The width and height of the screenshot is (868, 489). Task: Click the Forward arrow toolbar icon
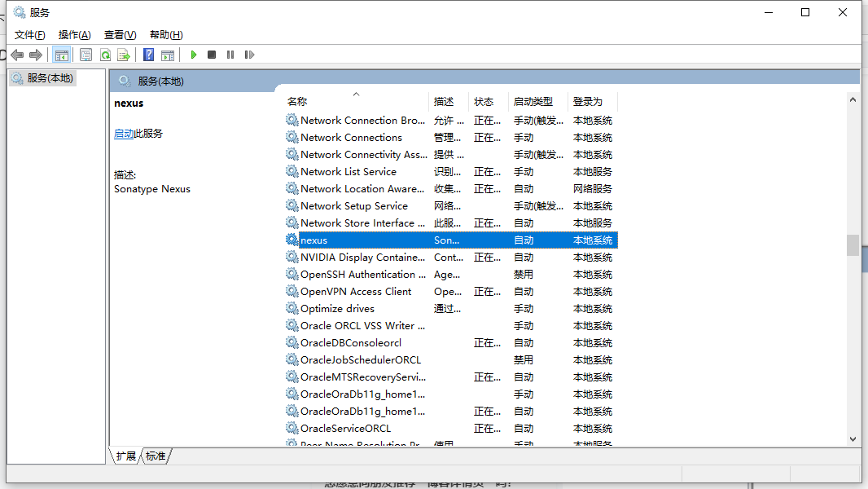point(36,55)
